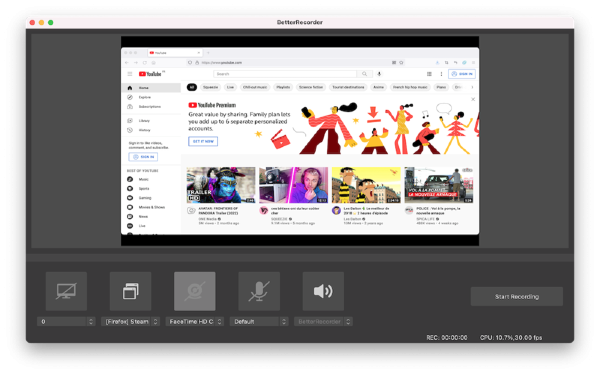Toggle the screen capture source button

(x=66, y=291)
